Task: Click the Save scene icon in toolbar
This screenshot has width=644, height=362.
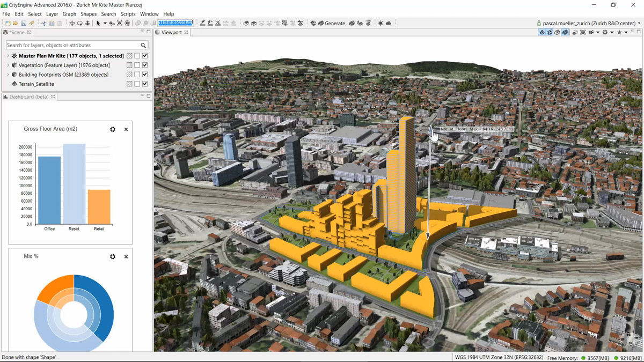Action: (x=24, y=24)
